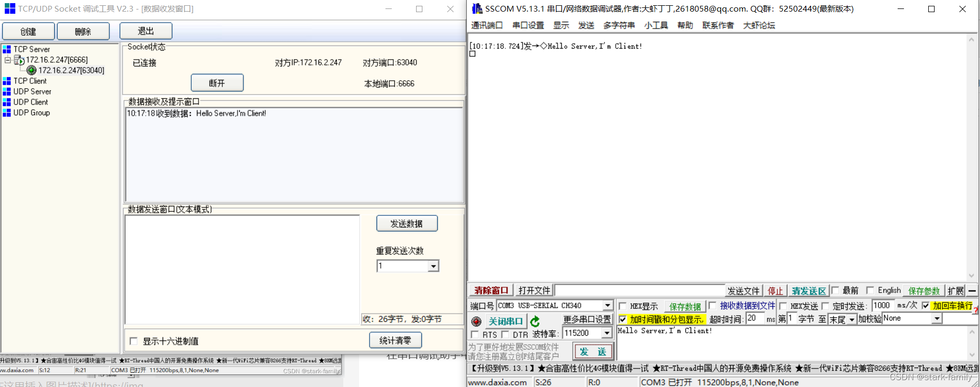Click the server icon beside 172.16.2.247[6666]
980x387 pixels.
19,60
